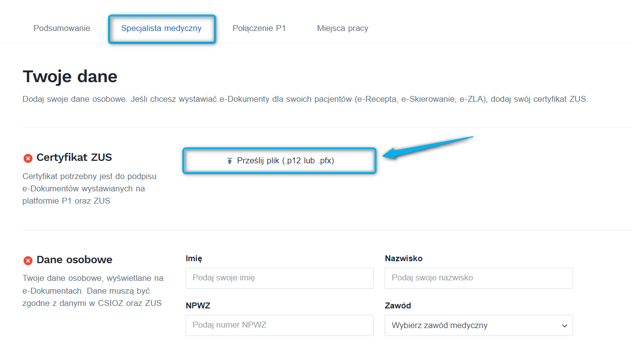The width and height of the screenshot is (632, 364).
Task: Switch to the Połączenie P1 tab
Action: (x=259, y=28)
